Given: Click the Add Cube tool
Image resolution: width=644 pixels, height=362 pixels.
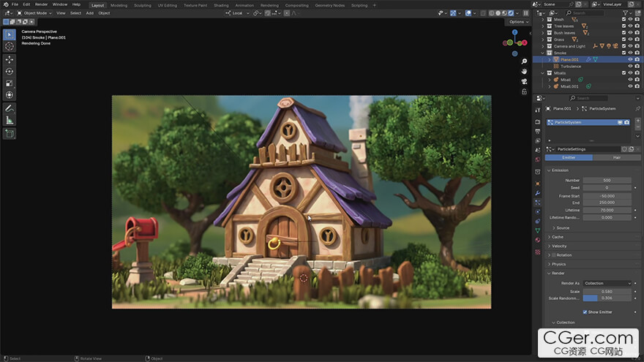Looking at the screenshot, I should (x=10, y=134).
